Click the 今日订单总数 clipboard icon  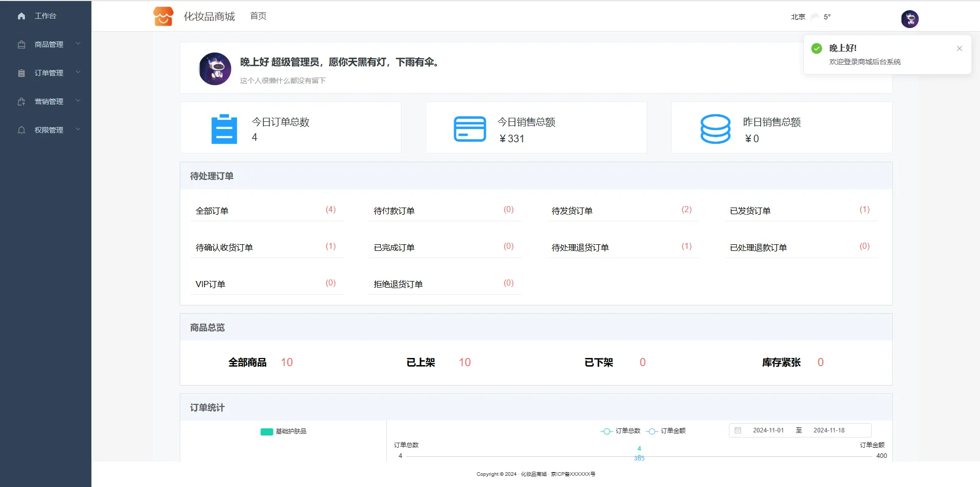tap(224, 129)
